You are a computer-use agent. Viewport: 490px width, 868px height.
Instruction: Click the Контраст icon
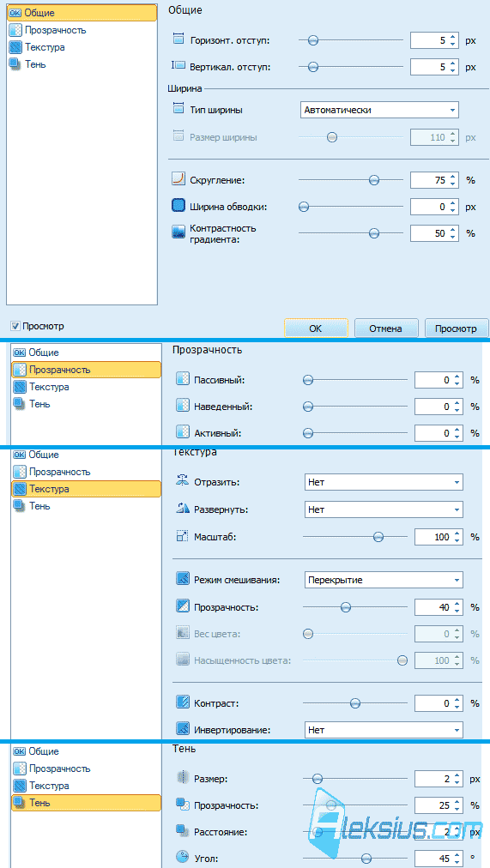pos(182,703)
